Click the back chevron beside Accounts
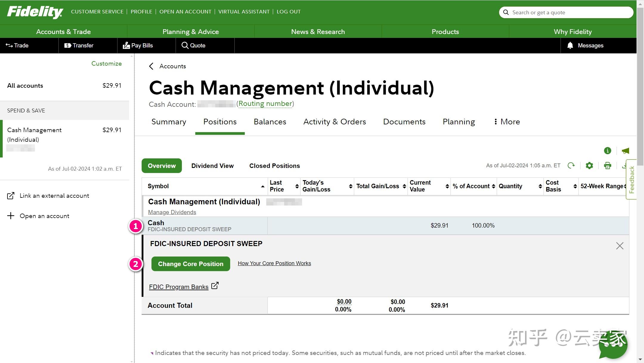 [x=151, y=66]
